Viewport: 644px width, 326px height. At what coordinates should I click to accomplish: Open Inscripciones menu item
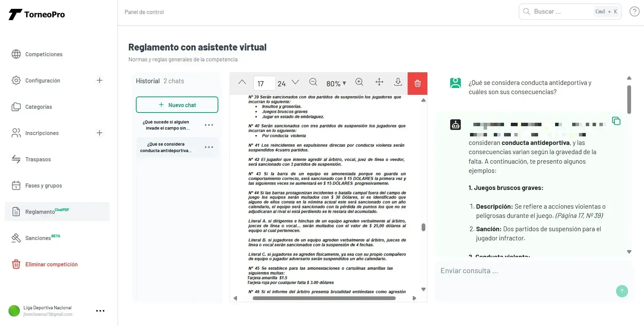[42, 133]
